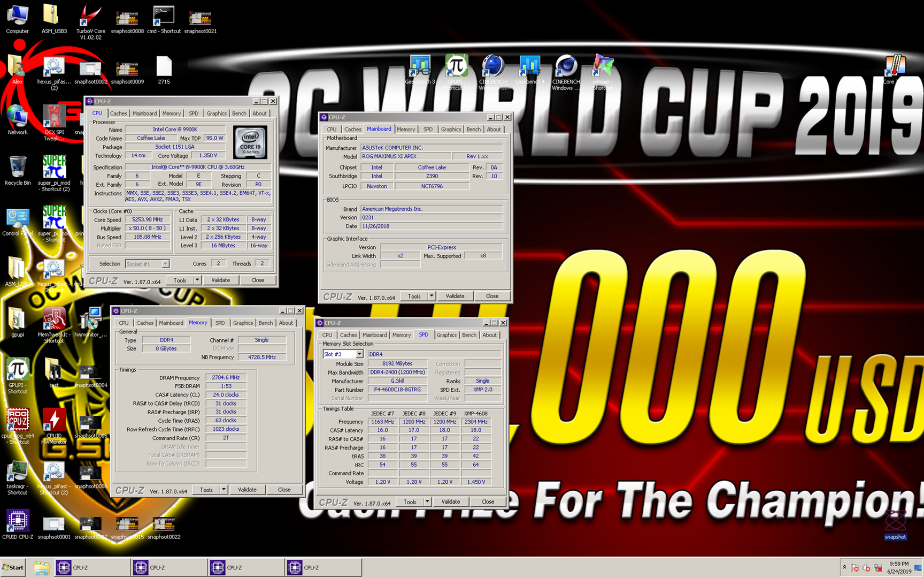Select Part Number F4-4600C18-8GTRG field
The width and height of the screenshot is (924, 578).
(397, 390)
